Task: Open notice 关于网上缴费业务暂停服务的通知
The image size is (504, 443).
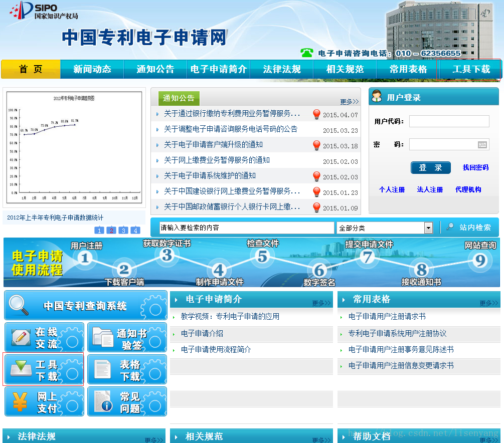Action: click(217, 160)
